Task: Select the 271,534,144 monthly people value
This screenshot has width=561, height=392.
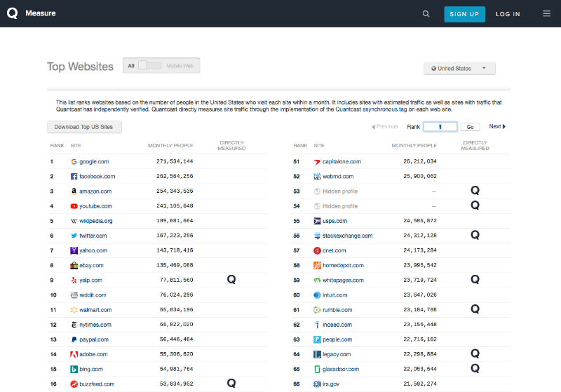Action: (175, 161)
